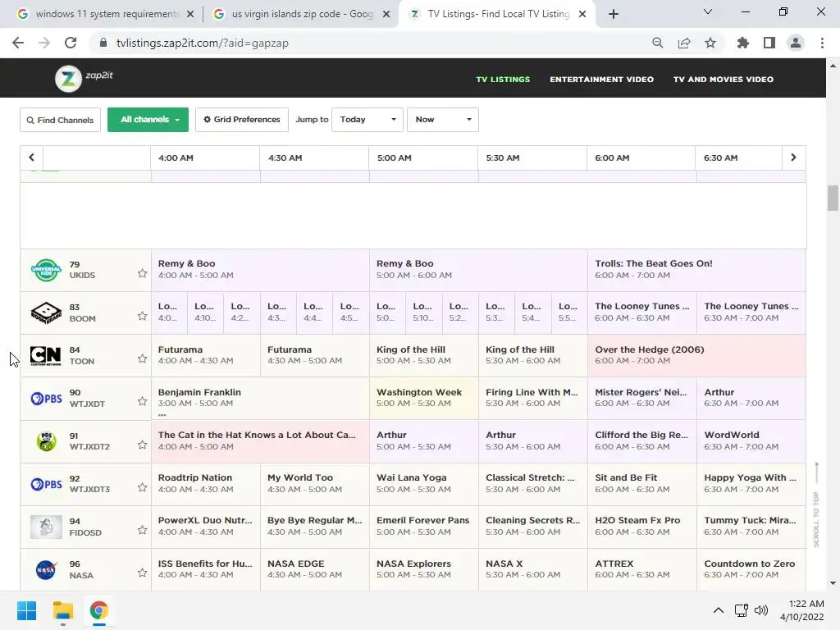The height and width of the screenshot is (630, 840).
Task: Open Trolls: The Beat Goes On! listing
Action: 696,270
